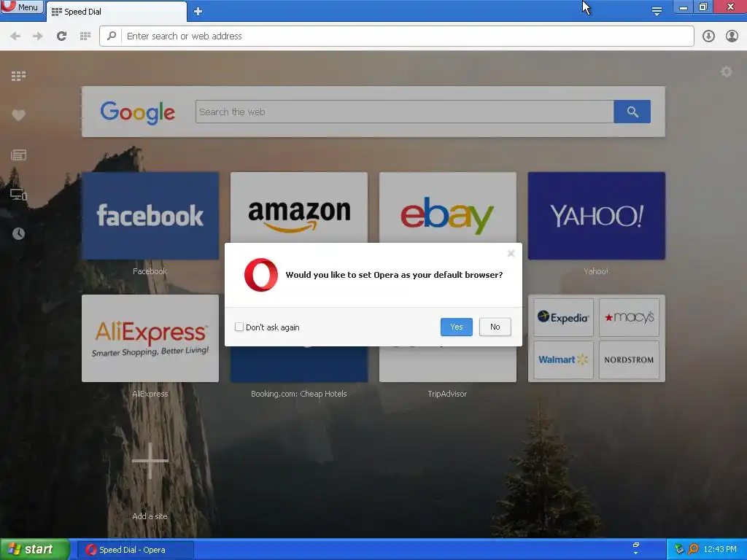747x560 pixels.
Task: Click the green network tray icon
Action: click(679, 549)
